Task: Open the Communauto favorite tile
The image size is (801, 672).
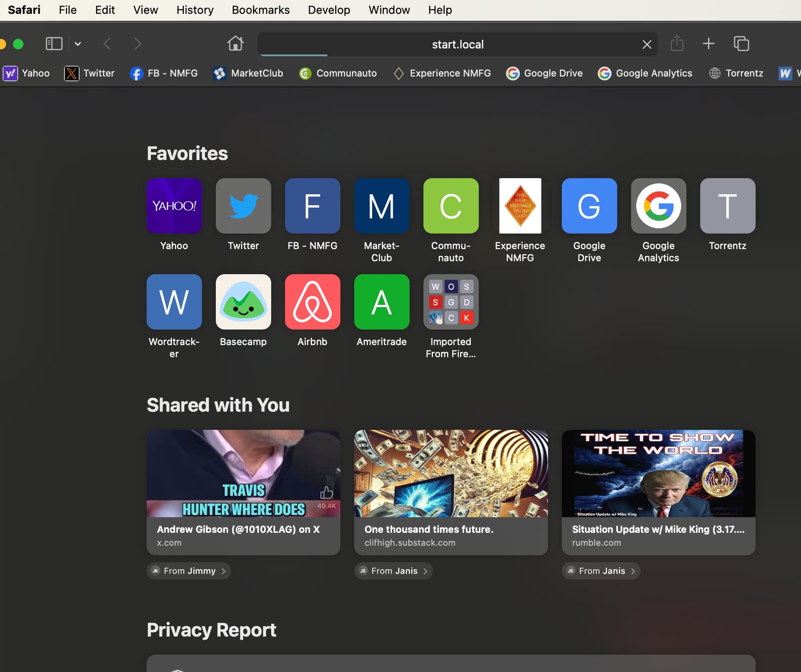Action: pyautogui.click(x=451, y=206)
